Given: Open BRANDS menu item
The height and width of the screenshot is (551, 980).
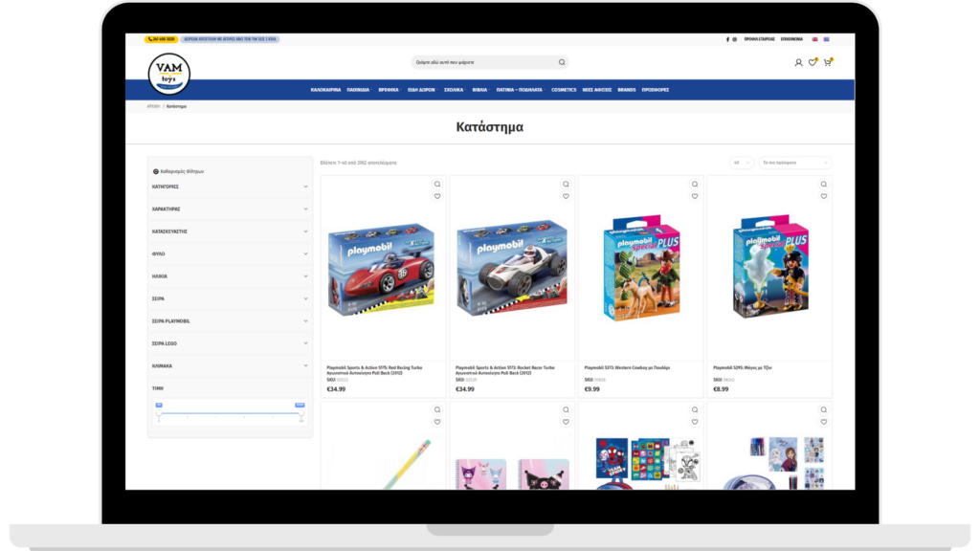Looking at the screenshot, I should pyautogui.click(x=626, y=90).
